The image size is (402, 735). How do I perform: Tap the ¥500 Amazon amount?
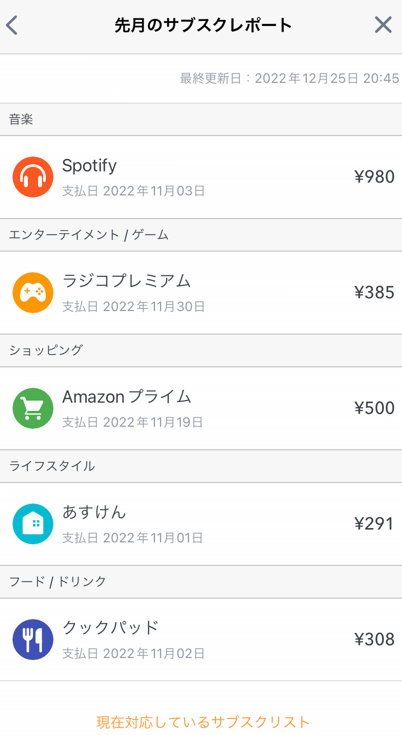(x=374, y=408)
